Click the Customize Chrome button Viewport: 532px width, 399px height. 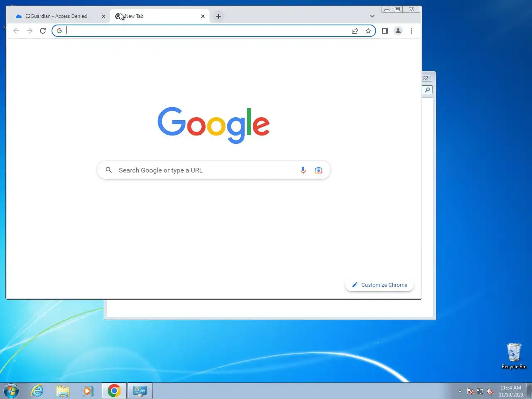[x=379, y=285]
